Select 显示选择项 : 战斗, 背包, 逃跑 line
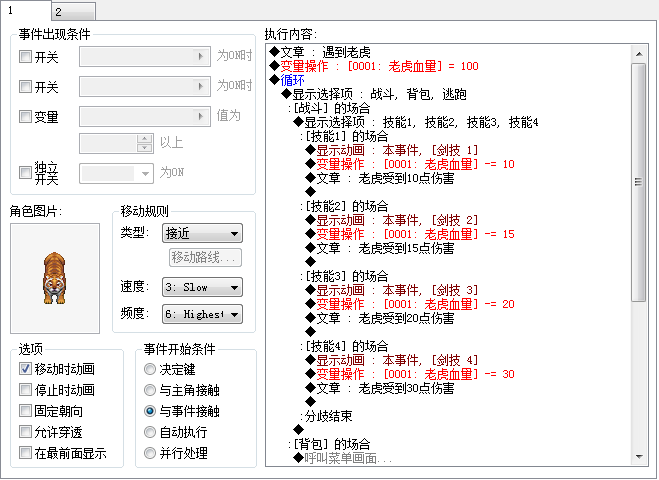Viewport: 659px width, 480px height. (x=374, y=94)
